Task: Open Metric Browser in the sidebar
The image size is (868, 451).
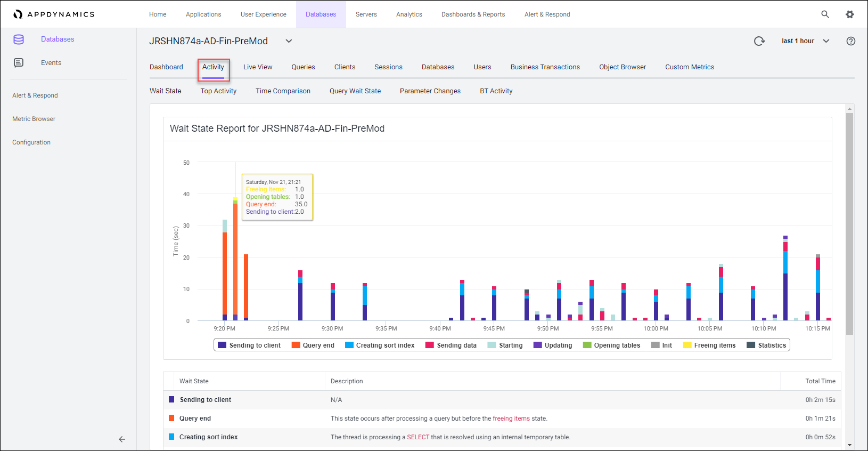Action: (x=34, y=119)
